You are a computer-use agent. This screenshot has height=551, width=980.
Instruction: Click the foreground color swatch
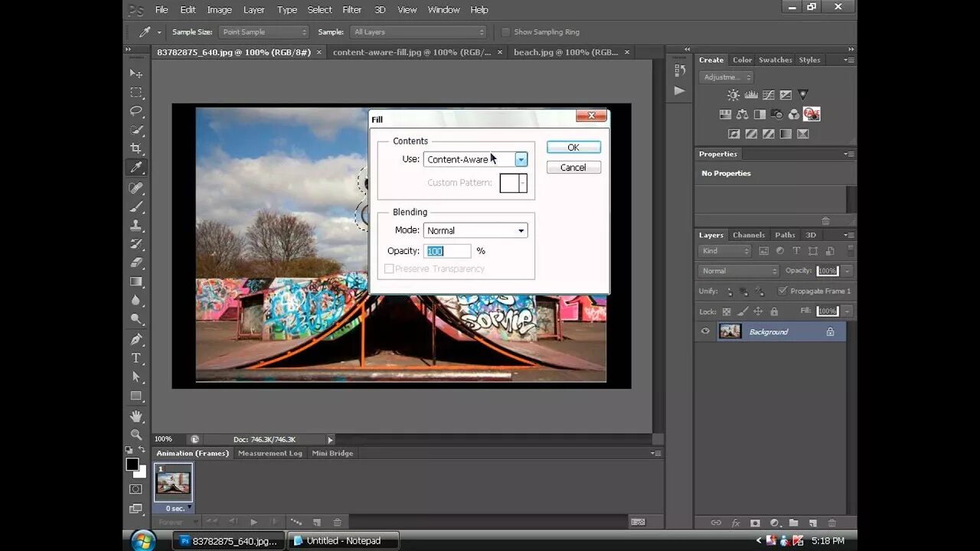coord(132,465)
